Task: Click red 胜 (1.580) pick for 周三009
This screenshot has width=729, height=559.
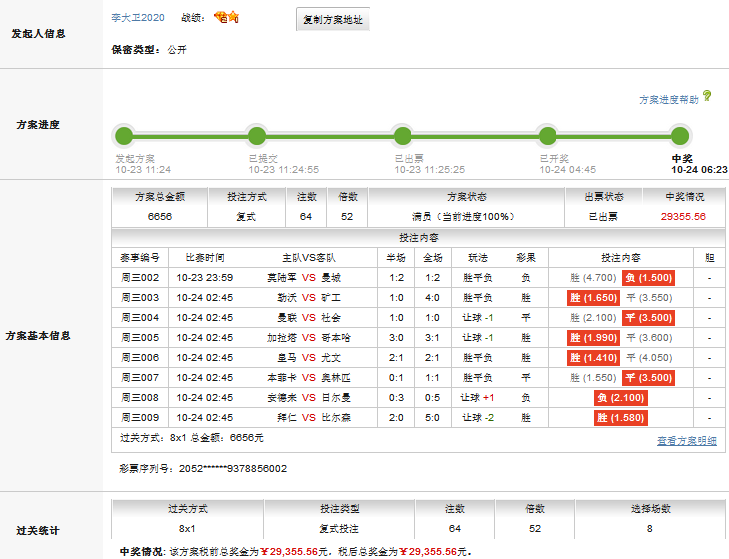Action: [621, 418]
